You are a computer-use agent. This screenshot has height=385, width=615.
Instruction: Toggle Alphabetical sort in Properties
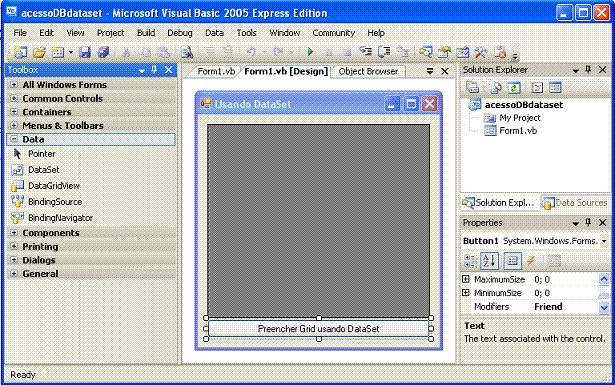pos(489,261)
